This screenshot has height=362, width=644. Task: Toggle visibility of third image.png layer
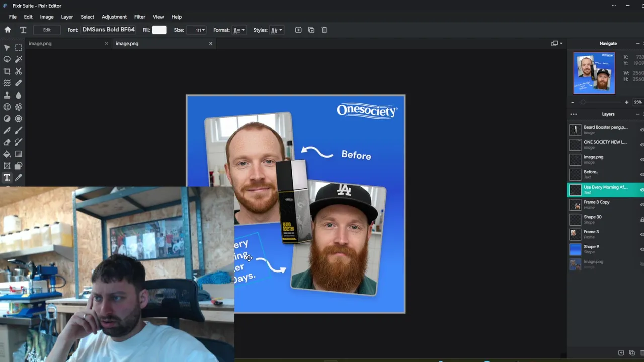coord(641,160)
